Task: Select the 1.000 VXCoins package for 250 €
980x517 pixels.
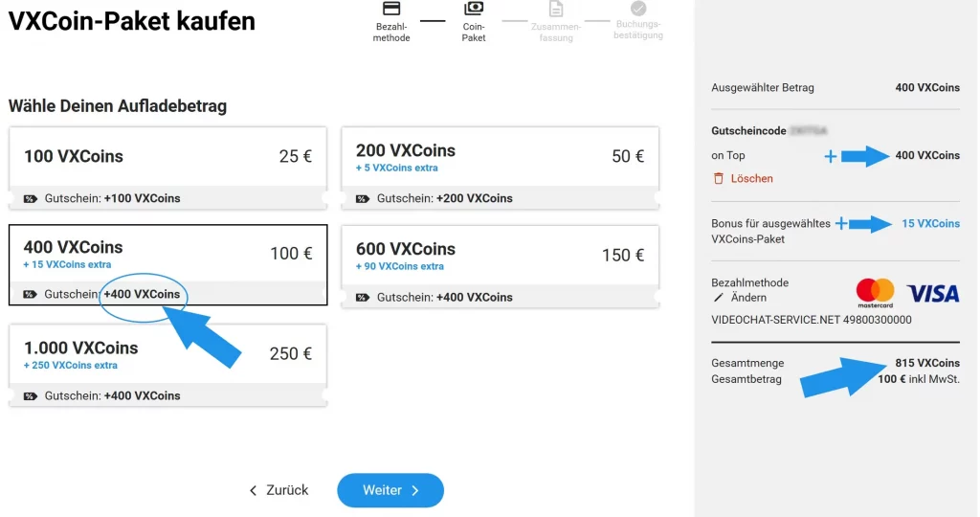Action: pos(167,365)
